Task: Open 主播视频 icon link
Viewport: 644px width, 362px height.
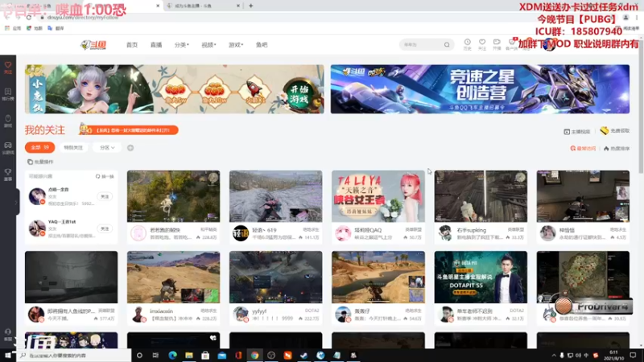Action: point(567,131)
